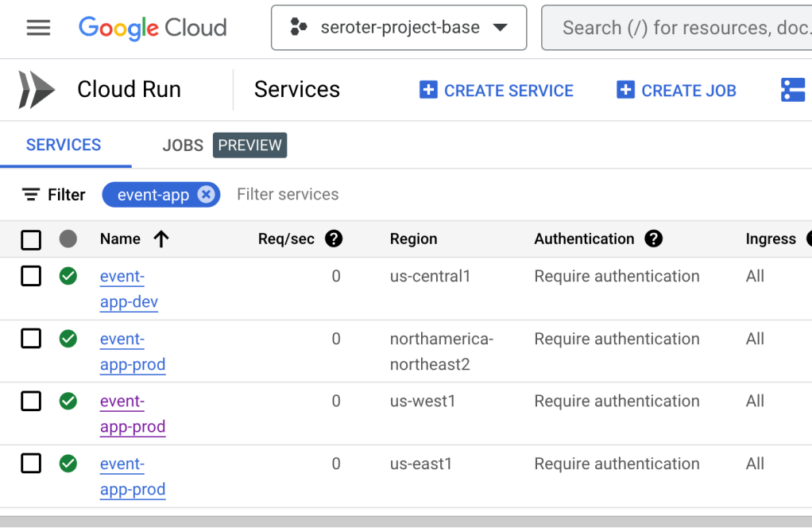Screen dimensions: 812x532
Task: Click the Google Cloud logo
Action: tap(153, 28)
